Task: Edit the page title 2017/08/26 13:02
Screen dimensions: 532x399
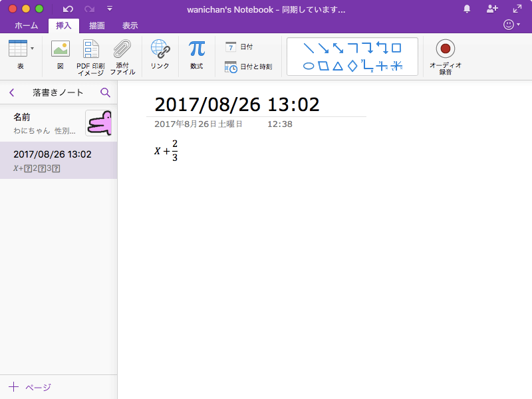Action: (x=237, y=104)
